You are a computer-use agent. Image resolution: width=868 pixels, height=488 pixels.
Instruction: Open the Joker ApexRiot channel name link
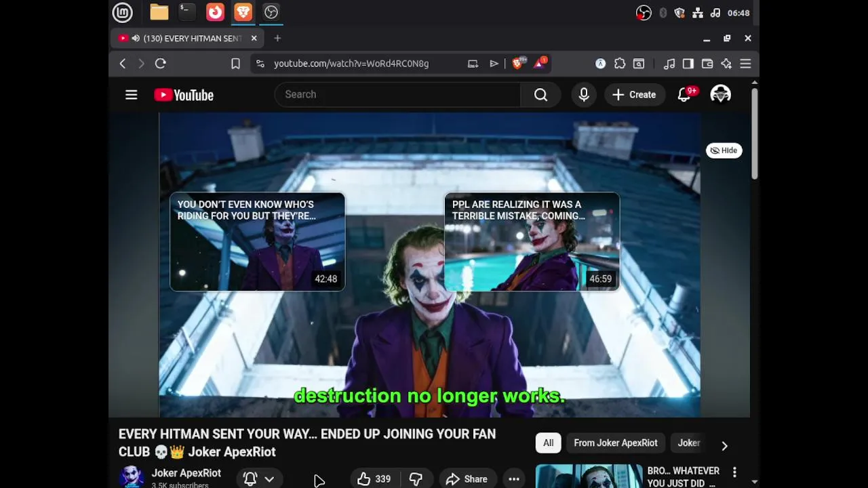click(186, 473)
